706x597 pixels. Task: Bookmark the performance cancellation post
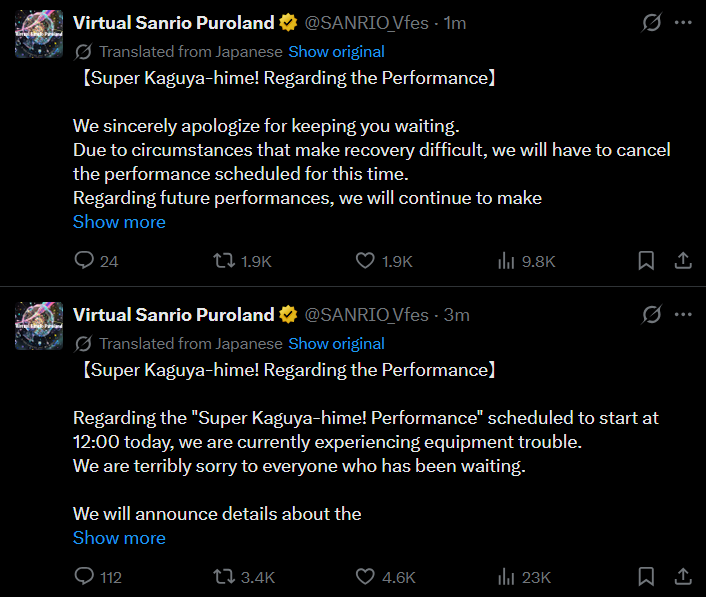pos(647,261)
